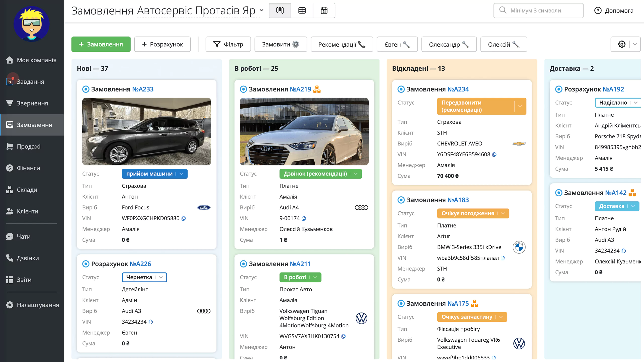Click the Рекомендації quick filter button
This screenshot has height=362, width=644.
pyautogui.click(x=342, y=44)
